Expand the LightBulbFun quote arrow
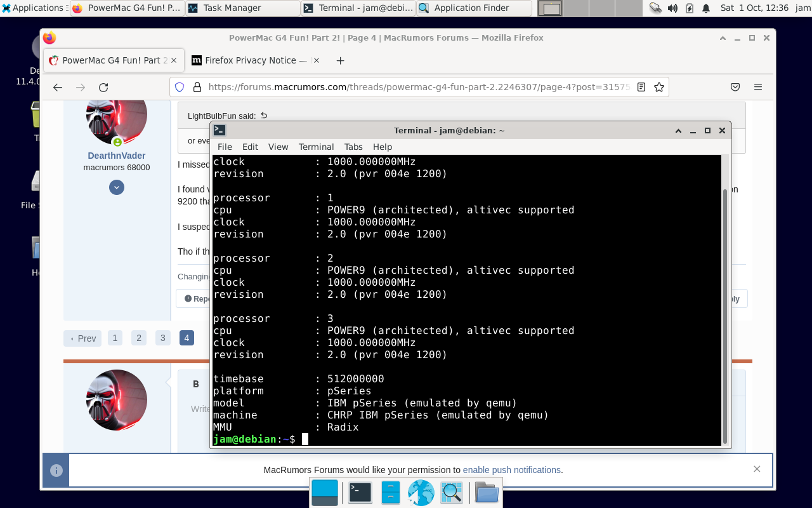The height and width of the screenshot is (508, 812). click(265, 116)
